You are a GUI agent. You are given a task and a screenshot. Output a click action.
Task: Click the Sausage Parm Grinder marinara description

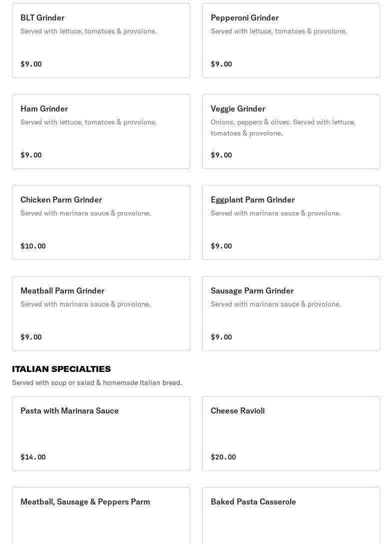click(276, 304)
